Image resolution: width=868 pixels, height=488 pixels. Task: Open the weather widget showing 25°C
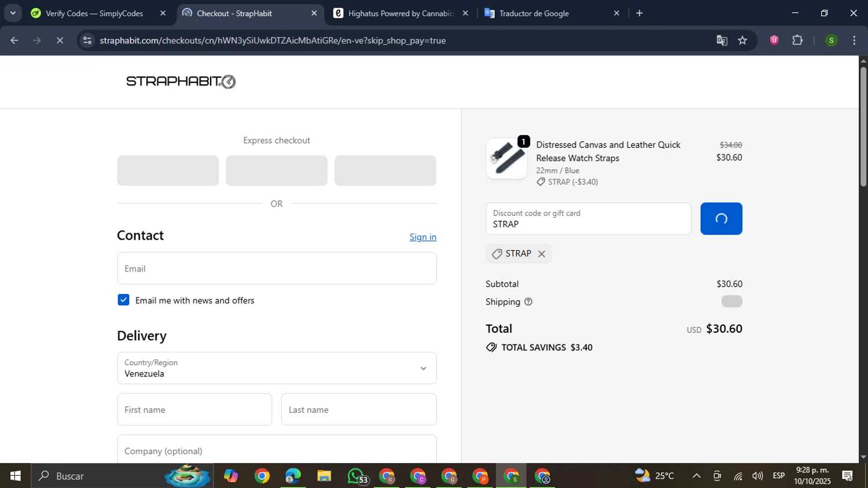pos(655,476)
